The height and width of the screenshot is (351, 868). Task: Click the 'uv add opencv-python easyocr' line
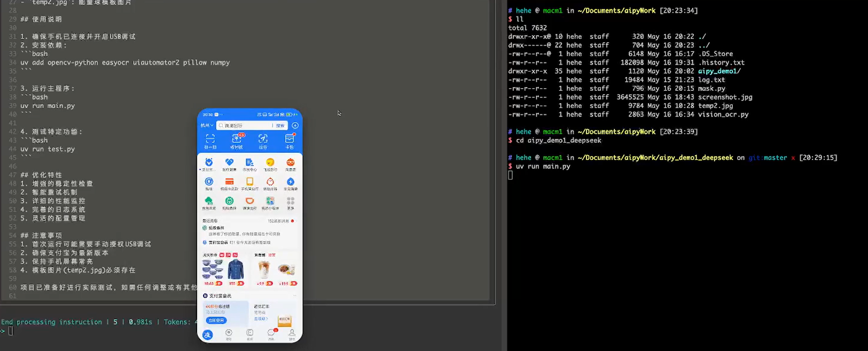pos(125,63)
